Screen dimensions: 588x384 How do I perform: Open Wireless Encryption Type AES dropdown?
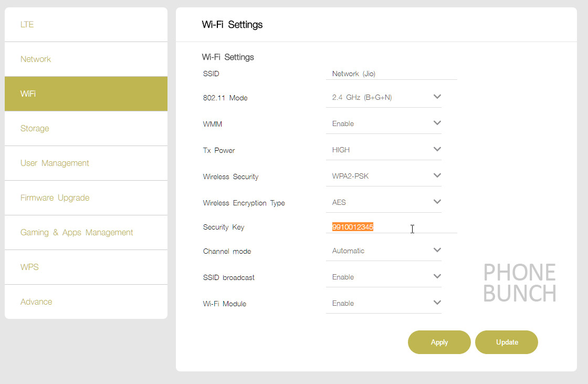[x=383, y=202]
